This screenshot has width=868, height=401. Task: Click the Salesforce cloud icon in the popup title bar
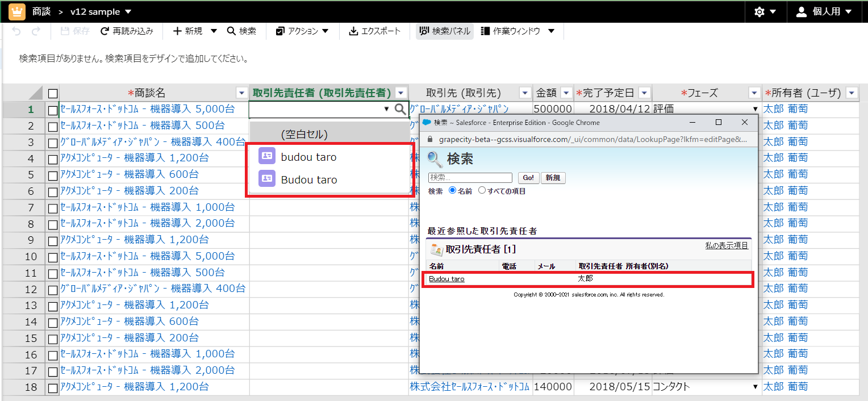pyautogui.click(x=427, y=122)
